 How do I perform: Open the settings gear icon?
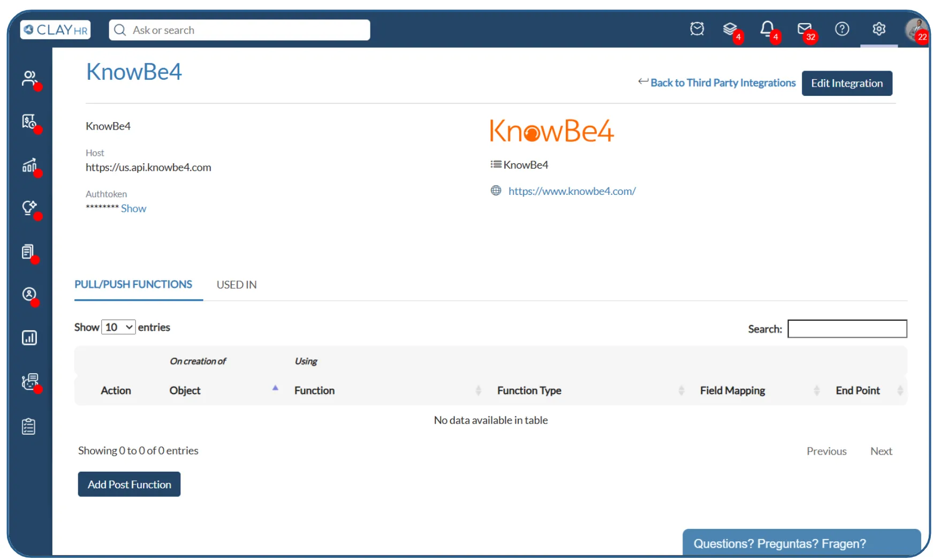pyautogui.click(x=879, y=28)
